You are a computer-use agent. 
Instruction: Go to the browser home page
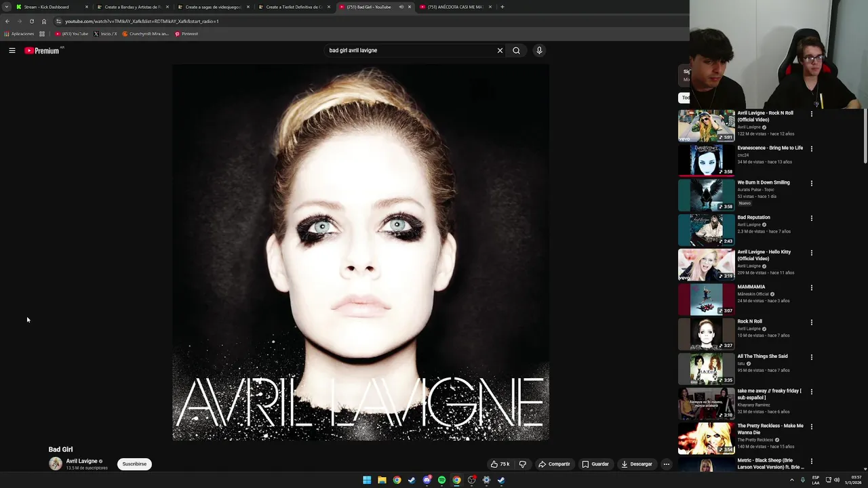point(44,21)
